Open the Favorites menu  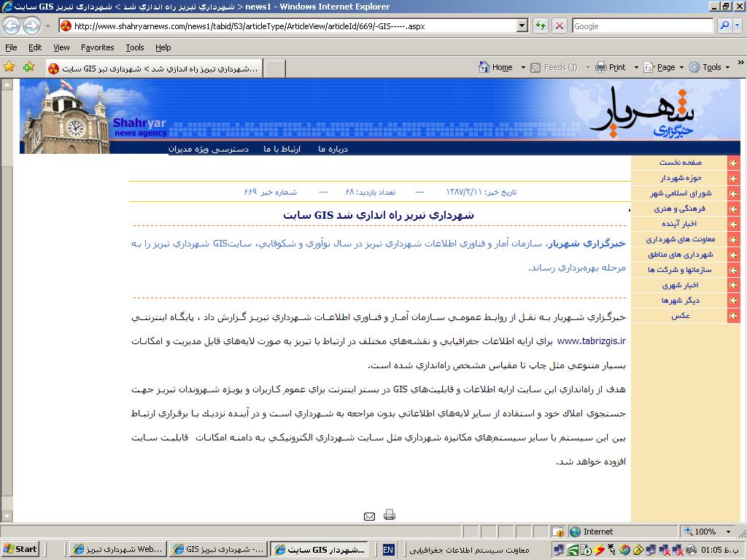pos(97,47)
